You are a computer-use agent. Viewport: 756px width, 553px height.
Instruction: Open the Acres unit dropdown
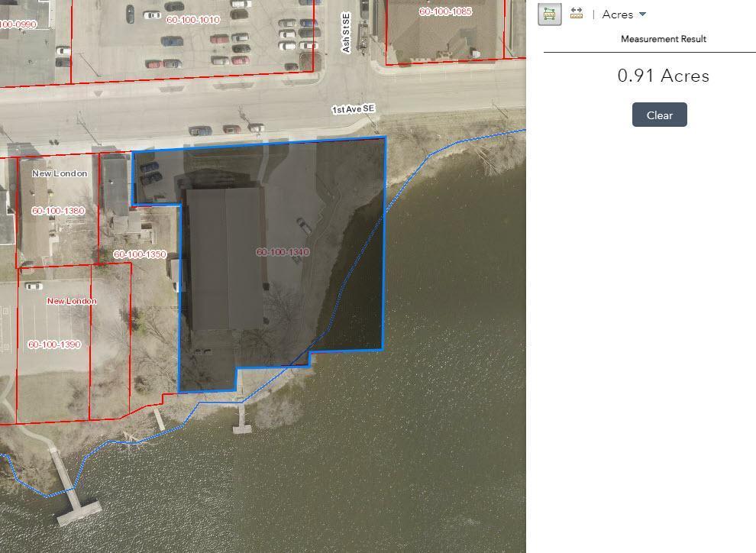click(624, 15)
